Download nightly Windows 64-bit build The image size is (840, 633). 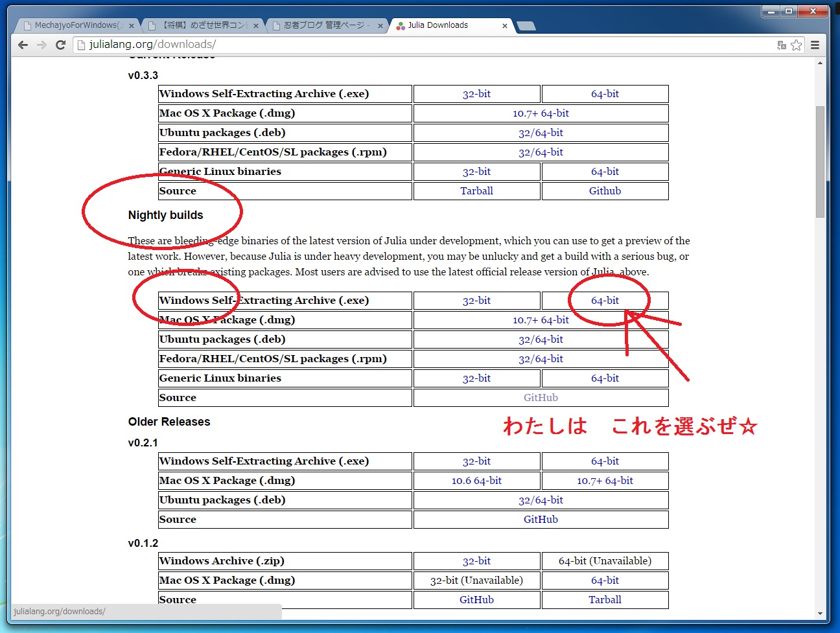coord(605,301)
